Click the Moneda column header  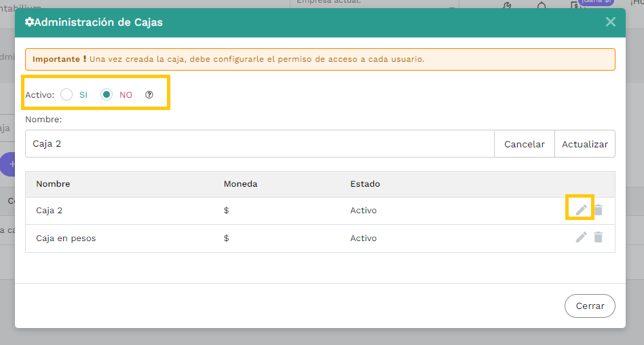(x=240, y=184)
